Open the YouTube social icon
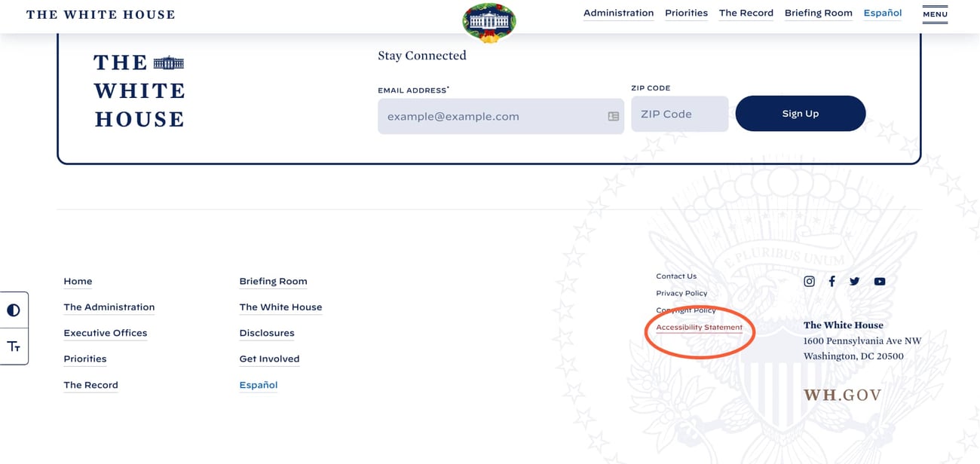 point(880,282)
